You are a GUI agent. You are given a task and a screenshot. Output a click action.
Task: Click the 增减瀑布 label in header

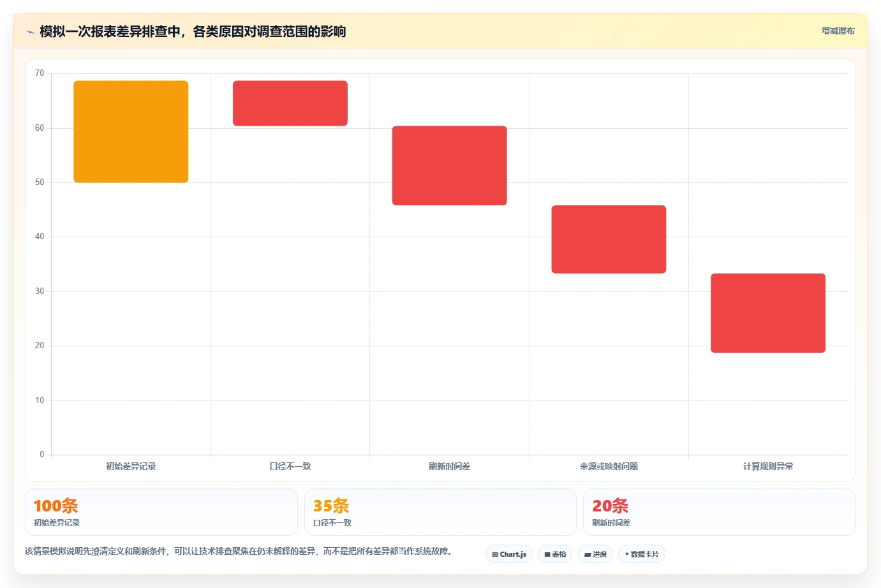pyautogui.click(x=838, y=31)
